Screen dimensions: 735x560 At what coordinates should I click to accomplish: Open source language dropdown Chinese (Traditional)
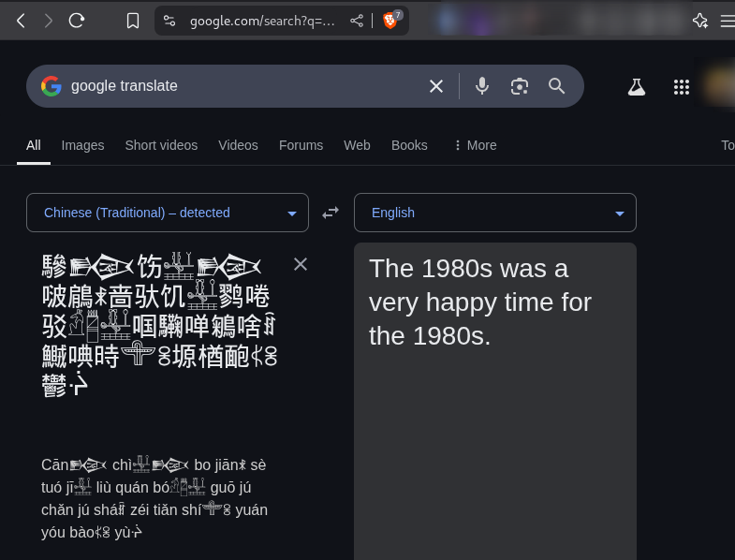(168, 213)
